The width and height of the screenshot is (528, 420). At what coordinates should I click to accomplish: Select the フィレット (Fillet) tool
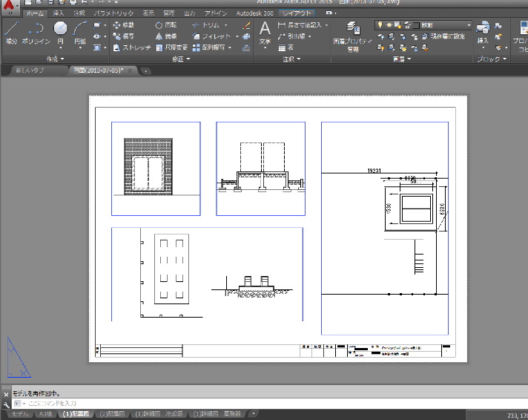(211, 36)
